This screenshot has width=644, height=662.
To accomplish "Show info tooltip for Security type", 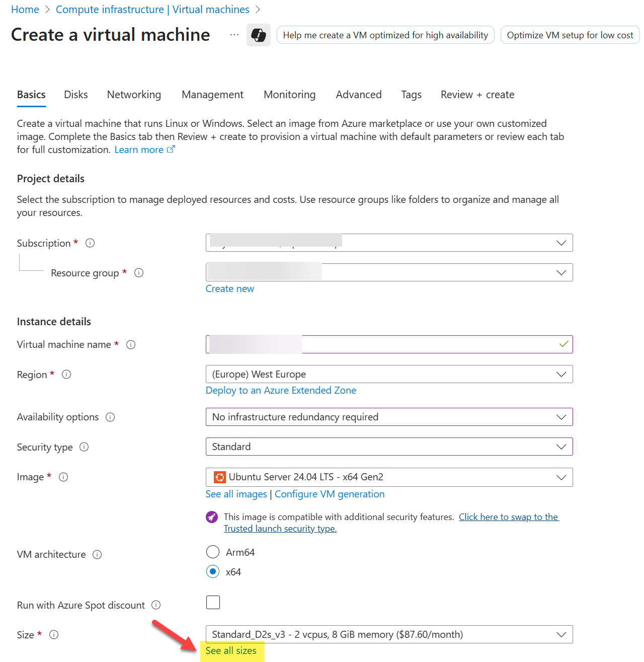I will [84, 447].
